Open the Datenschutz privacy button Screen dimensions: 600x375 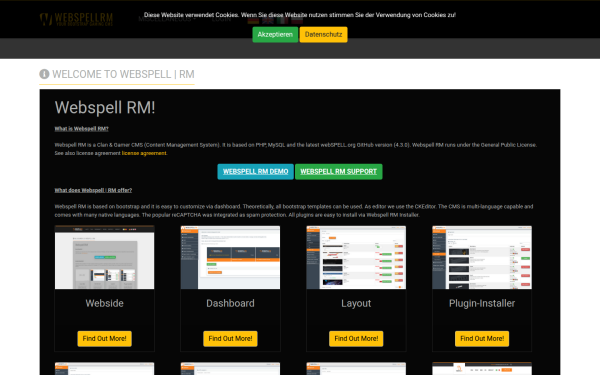(323, 34)
